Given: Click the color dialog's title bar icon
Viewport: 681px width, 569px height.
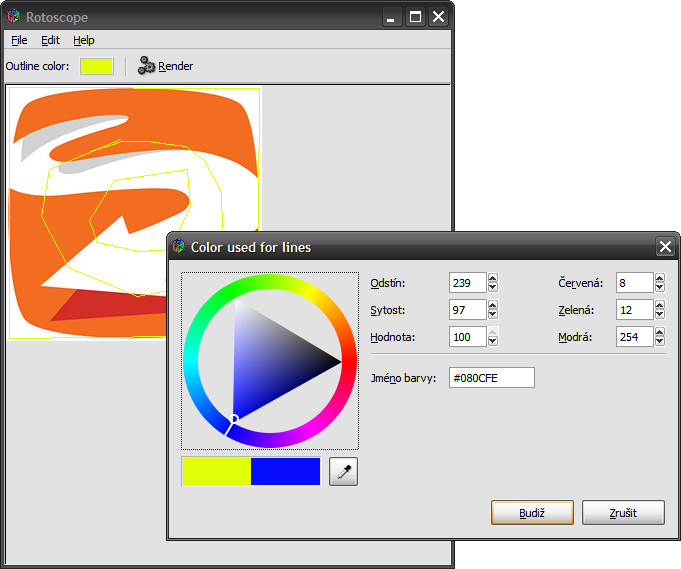Looking at the screenshot, I should click(179, 246).
